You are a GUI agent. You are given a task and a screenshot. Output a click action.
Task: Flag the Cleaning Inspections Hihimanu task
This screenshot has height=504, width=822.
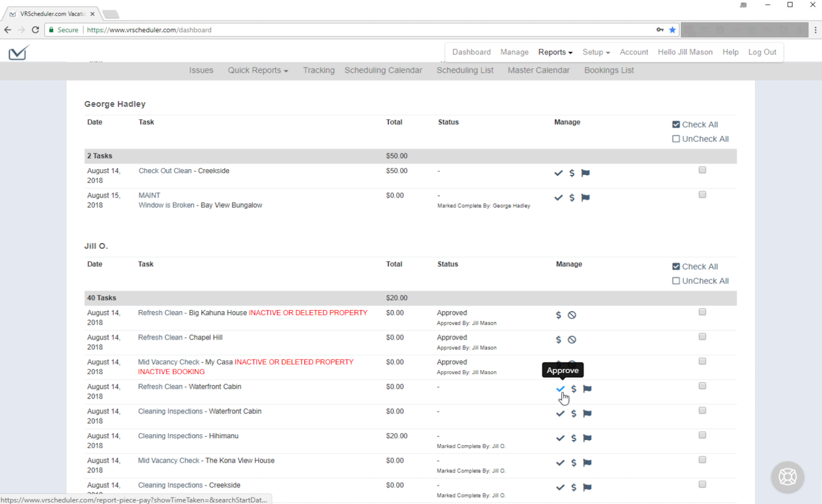coord(587,438)
